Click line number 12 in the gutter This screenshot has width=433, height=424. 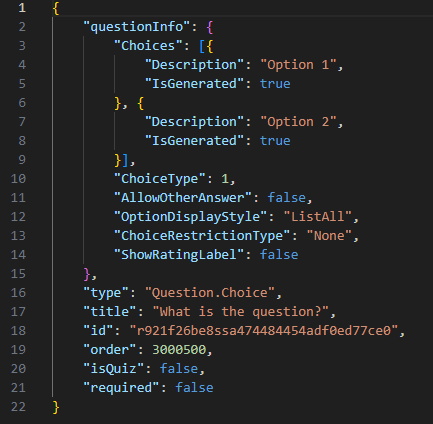coord(18,217)
